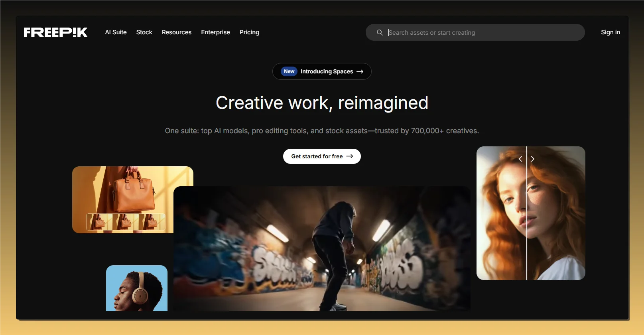Click the magnifying glass search icon

pyautogui.click(x=380, y=32)
